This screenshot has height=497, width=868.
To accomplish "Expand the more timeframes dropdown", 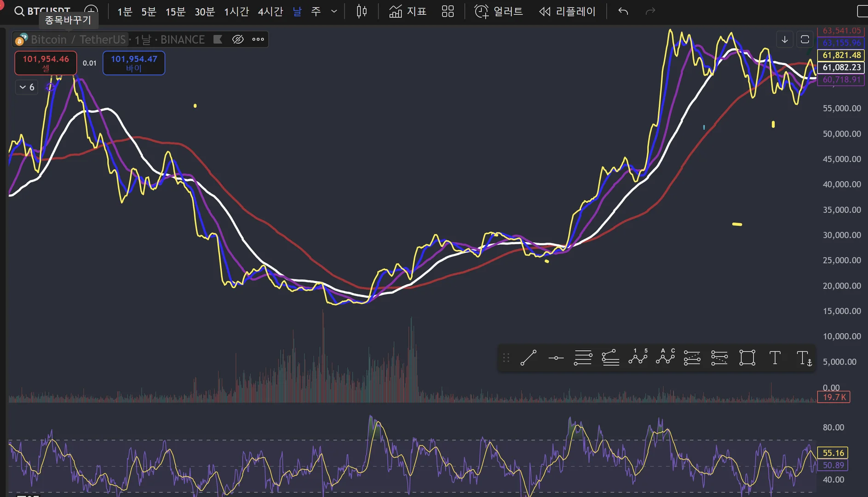I will (x=334, y=12).
